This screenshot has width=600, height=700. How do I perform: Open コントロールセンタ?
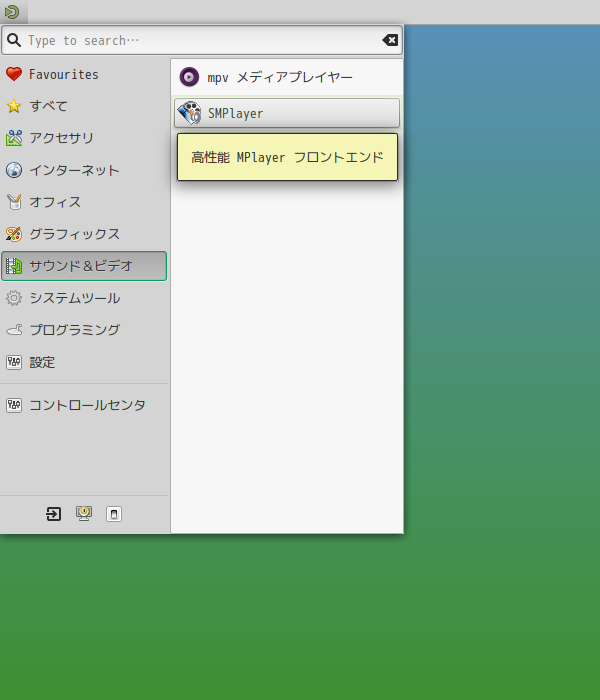[x=84, y=405]
